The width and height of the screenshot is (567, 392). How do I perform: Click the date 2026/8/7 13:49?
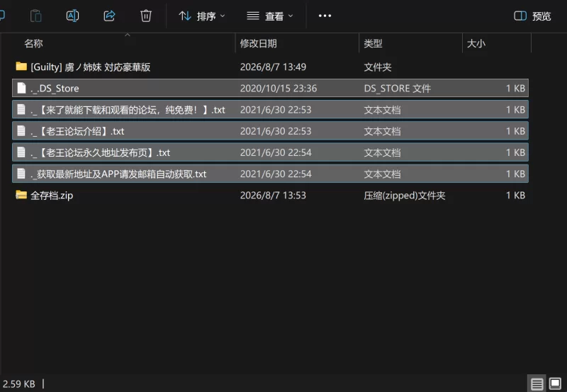click(x=273, y=67)
